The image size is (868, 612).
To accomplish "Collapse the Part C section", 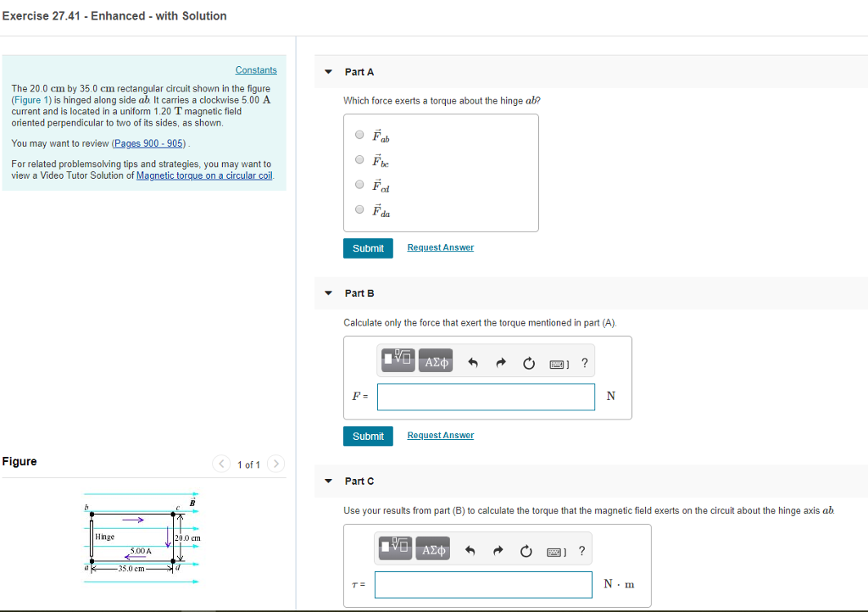I will (x=328, y=481).
